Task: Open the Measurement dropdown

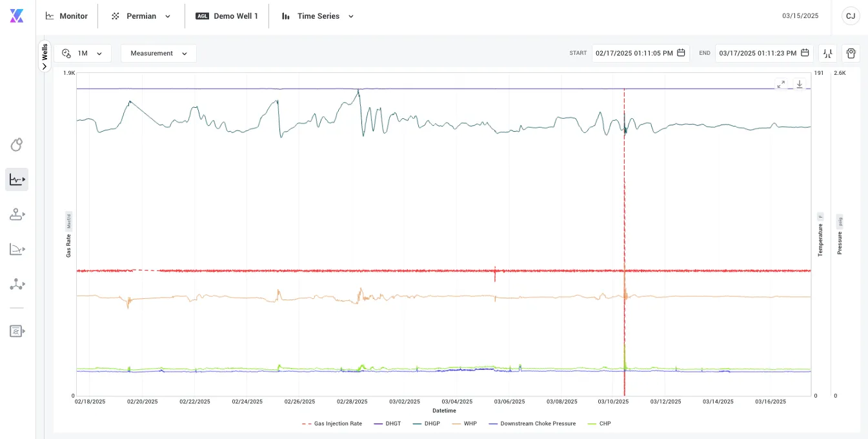Action: (x=159, y=53)
